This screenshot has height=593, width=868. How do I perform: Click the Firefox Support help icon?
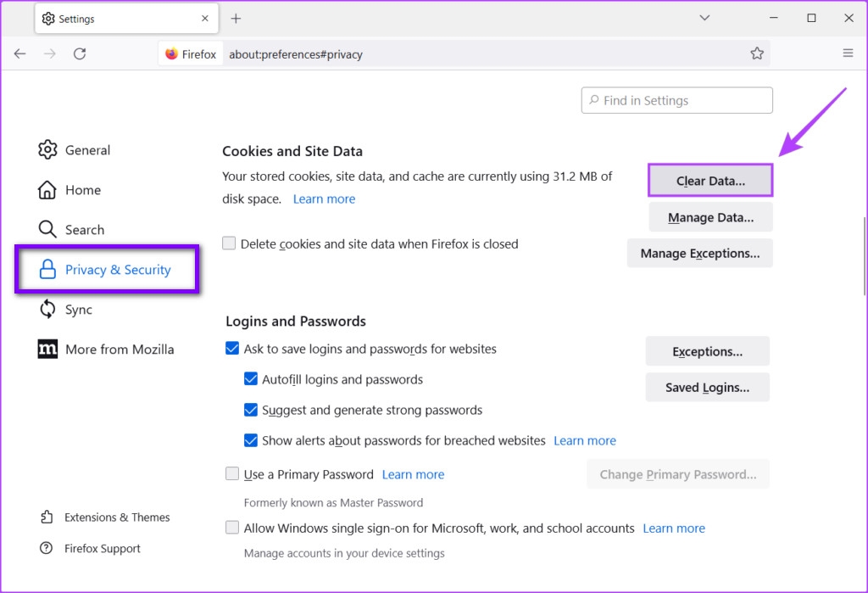point(48,548)
